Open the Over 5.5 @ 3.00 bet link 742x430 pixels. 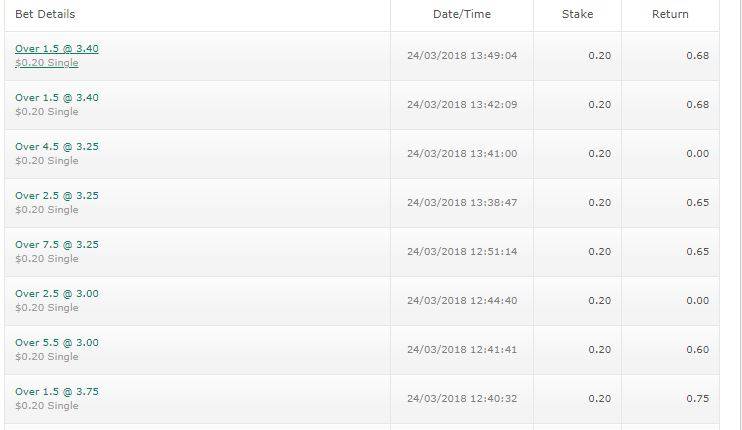coord(57,343)
